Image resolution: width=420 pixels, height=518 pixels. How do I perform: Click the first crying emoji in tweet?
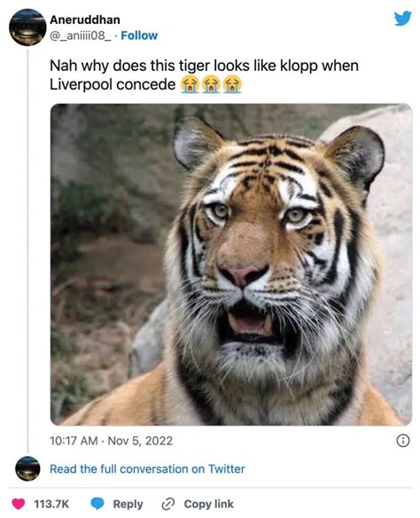pyautogui.click(x=190, y=84)
